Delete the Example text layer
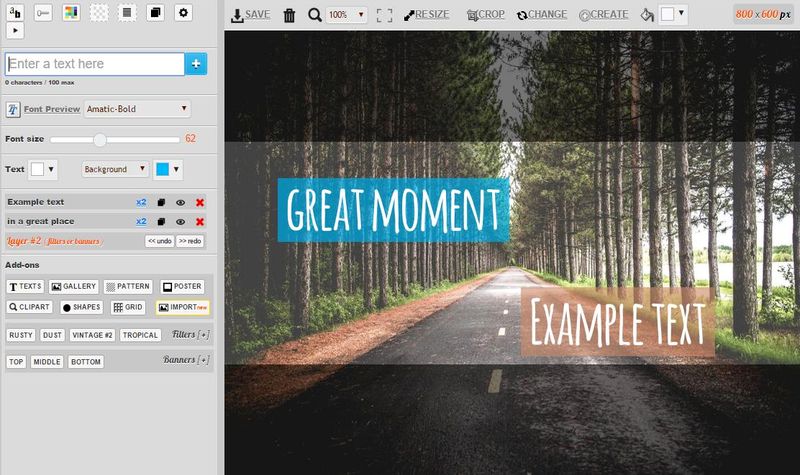Image resolution: width=800 pixels, height=475 pixels. click(200, 203)
